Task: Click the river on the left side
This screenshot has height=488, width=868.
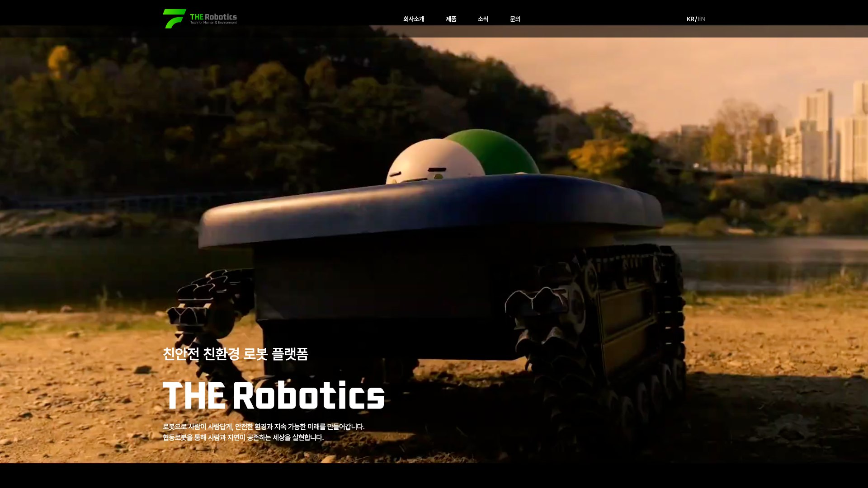Action: point(113,267)
